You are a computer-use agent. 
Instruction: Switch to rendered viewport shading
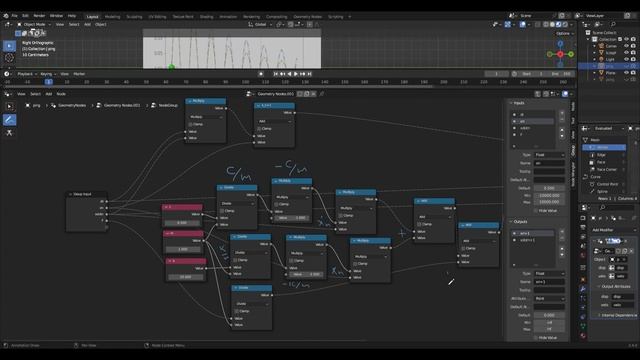point(564,24)
